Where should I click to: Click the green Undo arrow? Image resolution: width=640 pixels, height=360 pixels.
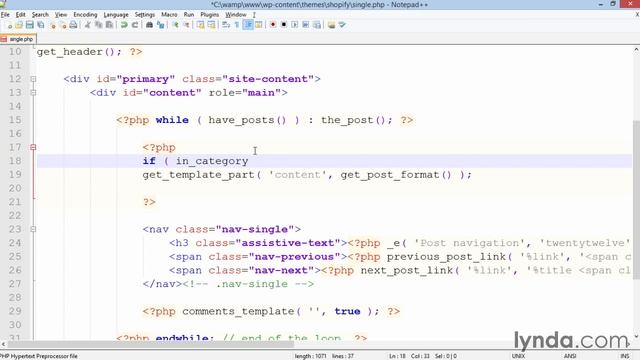(124, 25)
